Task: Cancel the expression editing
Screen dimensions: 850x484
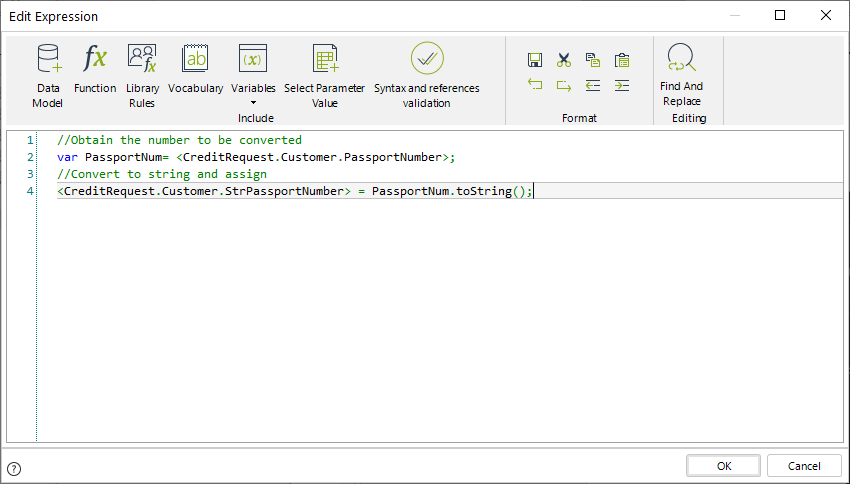Action: click(x=804, y=466)
